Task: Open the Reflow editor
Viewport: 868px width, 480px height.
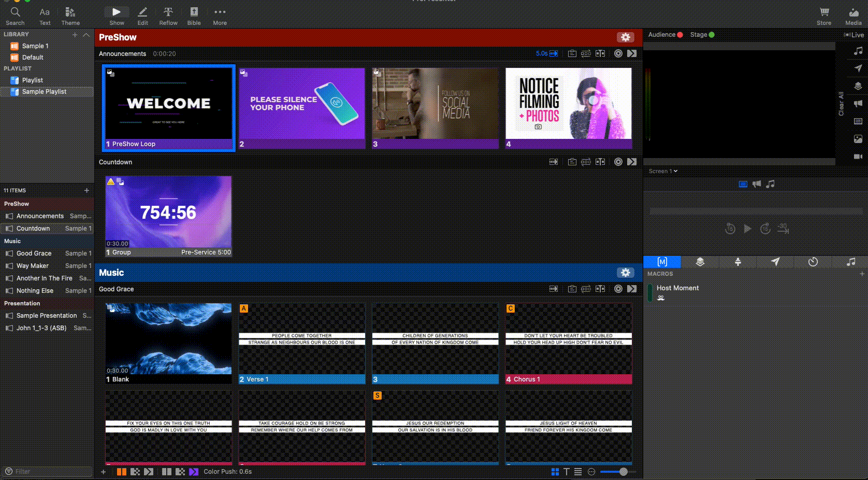Action: (168, 16)
